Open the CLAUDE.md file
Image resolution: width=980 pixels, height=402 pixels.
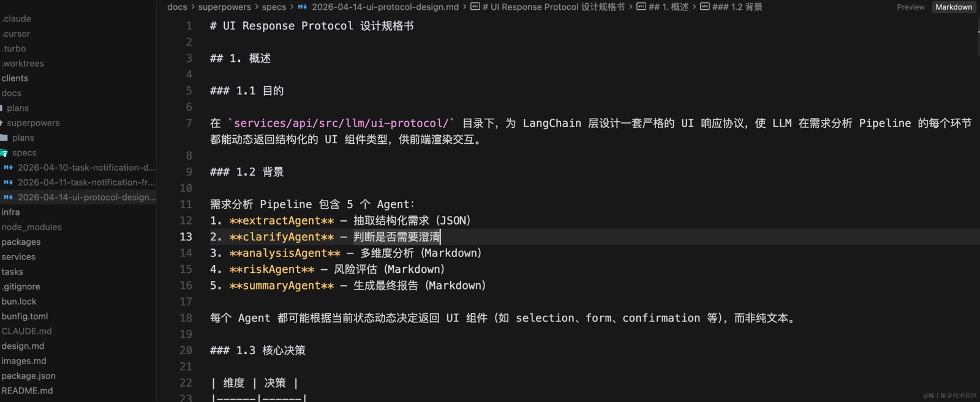[x=26, y=331]
